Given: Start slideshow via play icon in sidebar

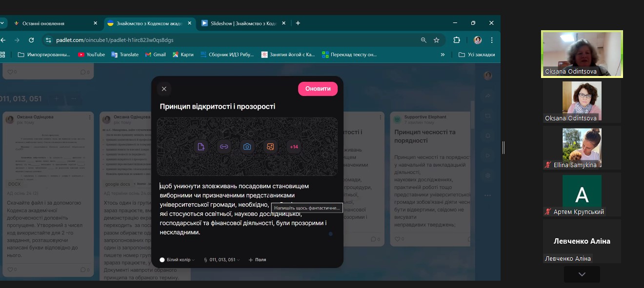Looking at the screenshot, I should 488,155.
